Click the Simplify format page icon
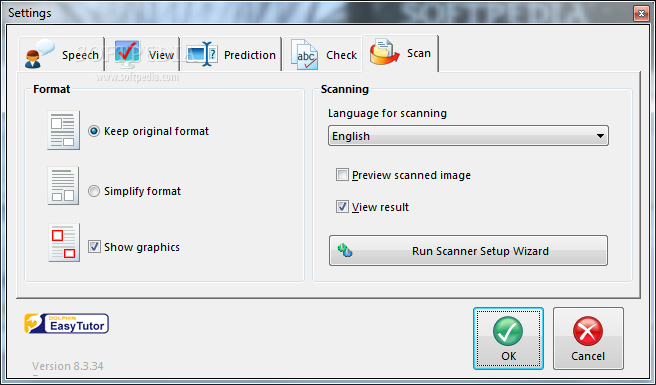Viewport: 656px width, 385px height. (63, 186)
